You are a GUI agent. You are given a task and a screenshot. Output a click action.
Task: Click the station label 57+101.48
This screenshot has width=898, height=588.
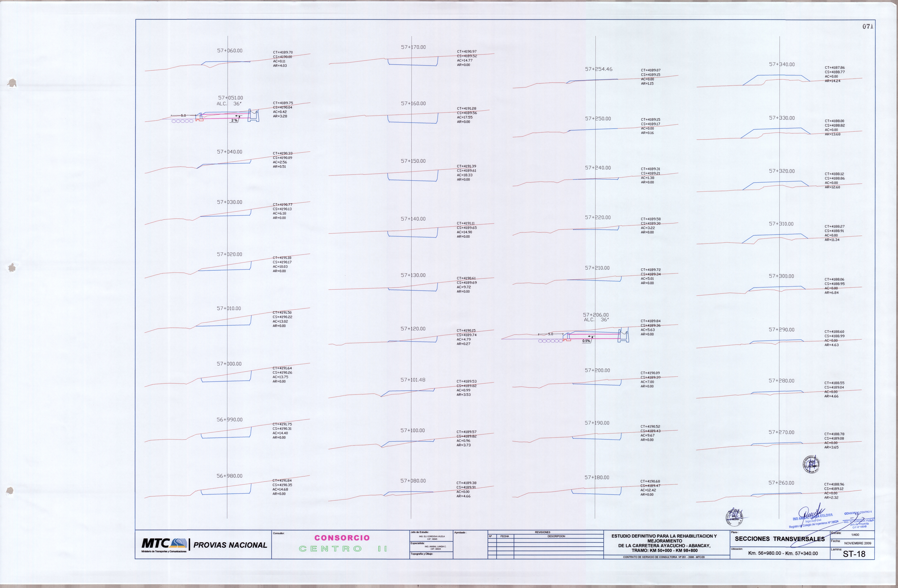point(413,380)
